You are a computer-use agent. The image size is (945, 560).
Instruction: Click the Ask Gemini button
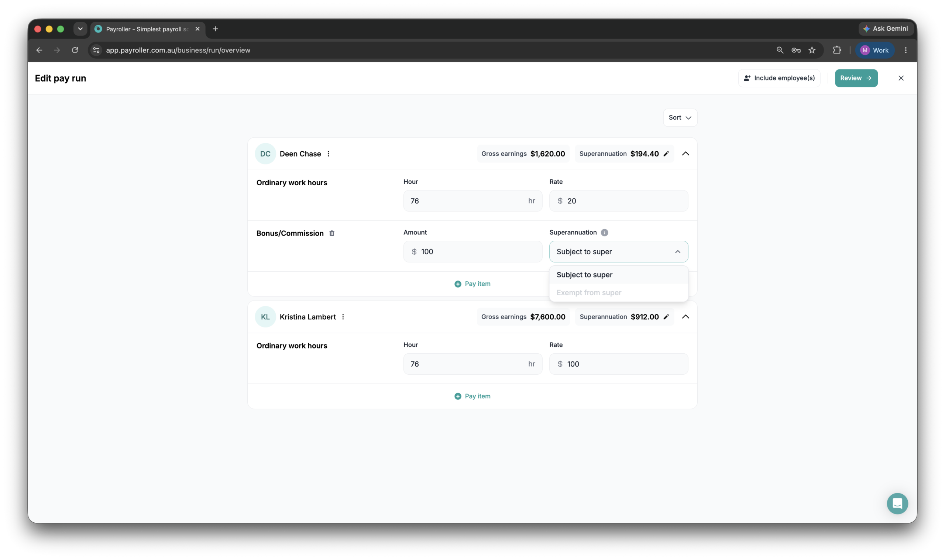point(886,29)
